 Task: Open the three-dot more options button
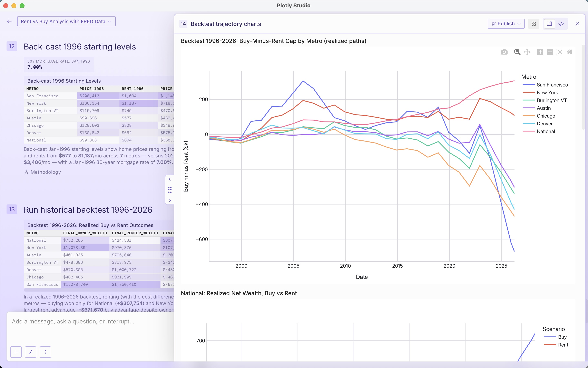[45, 352]
